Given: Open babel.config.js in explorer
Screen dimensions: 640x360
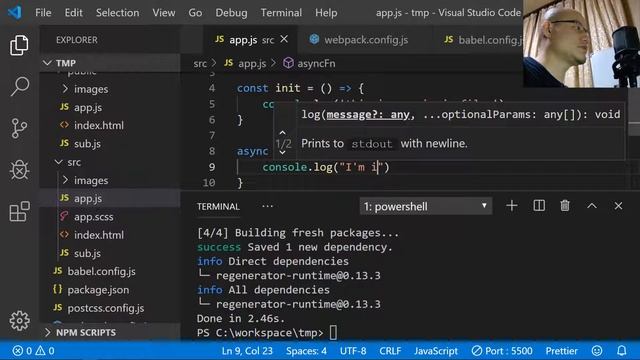Looking at the screenshot, I should pos(101,271).
